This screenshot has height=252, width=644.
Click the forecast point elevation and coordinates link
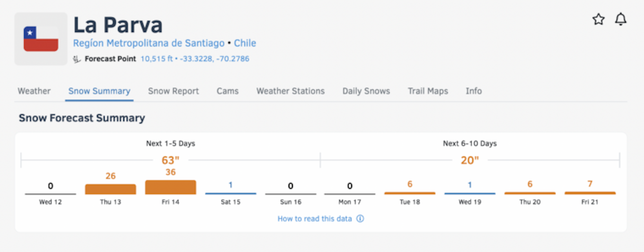195,59
